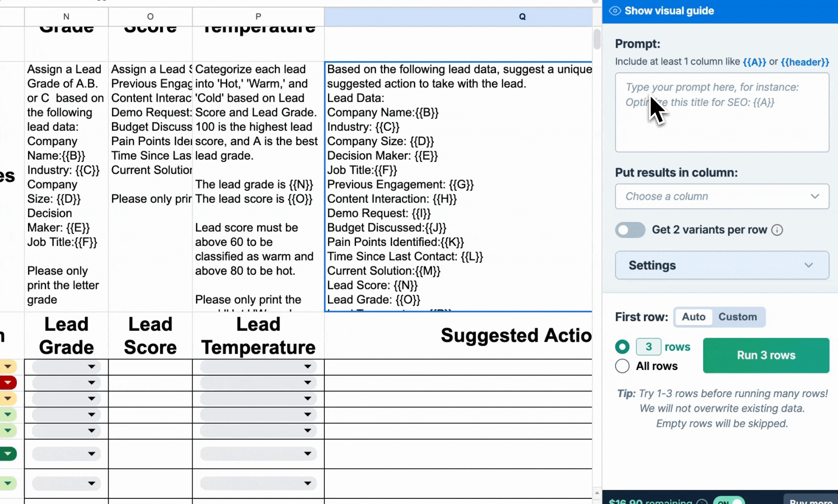Open the Choose a column dropdown
Screen dimensions: 838x504
pyautogui.click(x=722, y=196)
